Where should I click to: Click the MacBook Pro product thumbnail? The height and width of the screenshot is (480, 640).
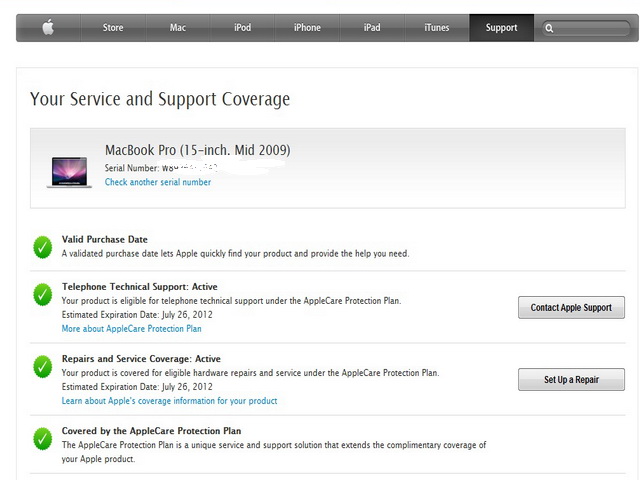pyautogui.click(x=69, y=172)
